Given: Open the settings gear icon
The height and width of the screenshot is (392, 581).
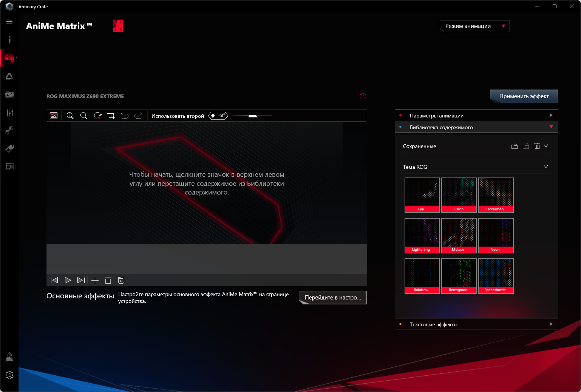Looking at the screenshot, I should pos(9,375).
